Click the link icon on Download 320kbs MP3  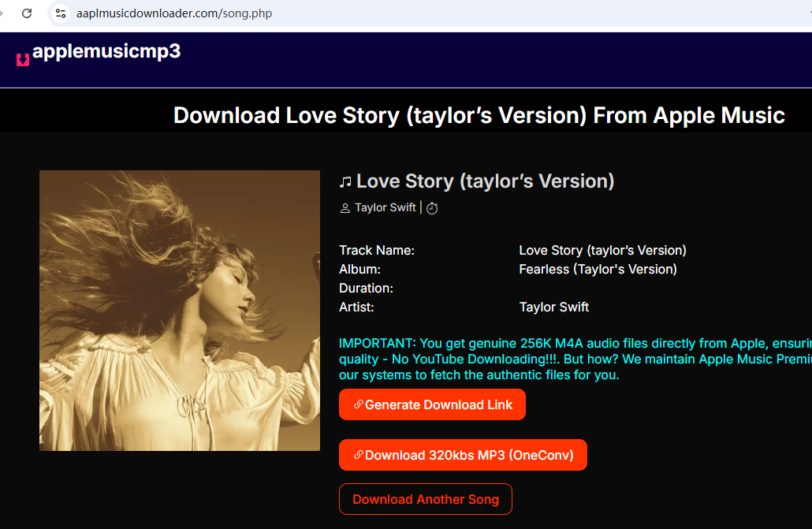pyautogui.click(x=359, y=454)
